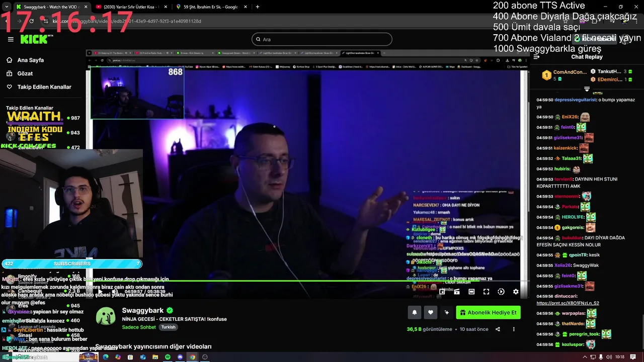Click the Chat Replay heading
Viewport: 644px width, 362px height.
pos(587,57)
